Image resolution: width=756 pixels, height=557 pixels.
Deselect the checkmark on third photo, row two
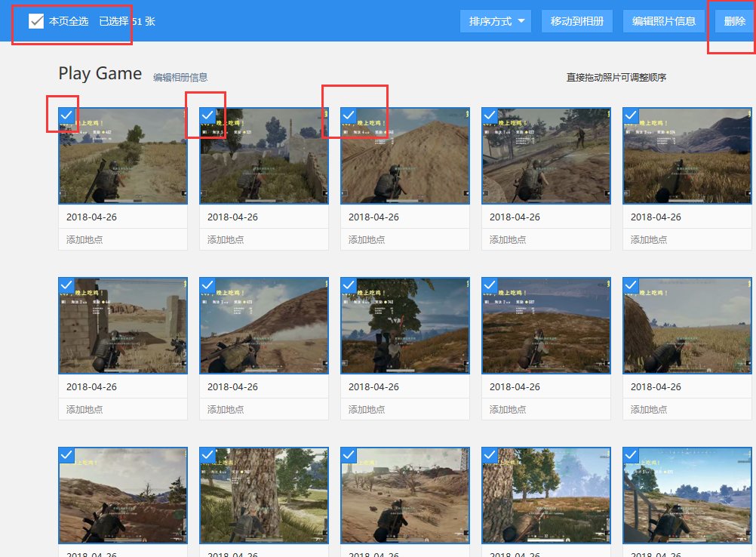(349, 285)
